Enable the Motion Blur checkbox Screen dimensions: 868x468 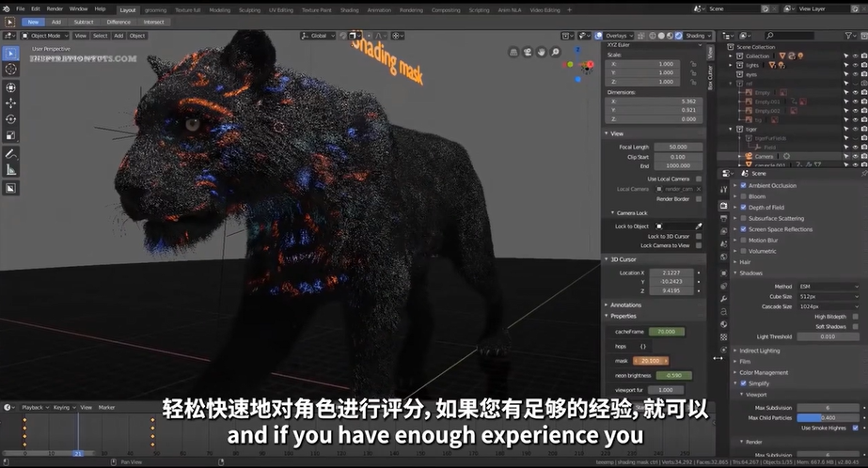coord(744,240)
